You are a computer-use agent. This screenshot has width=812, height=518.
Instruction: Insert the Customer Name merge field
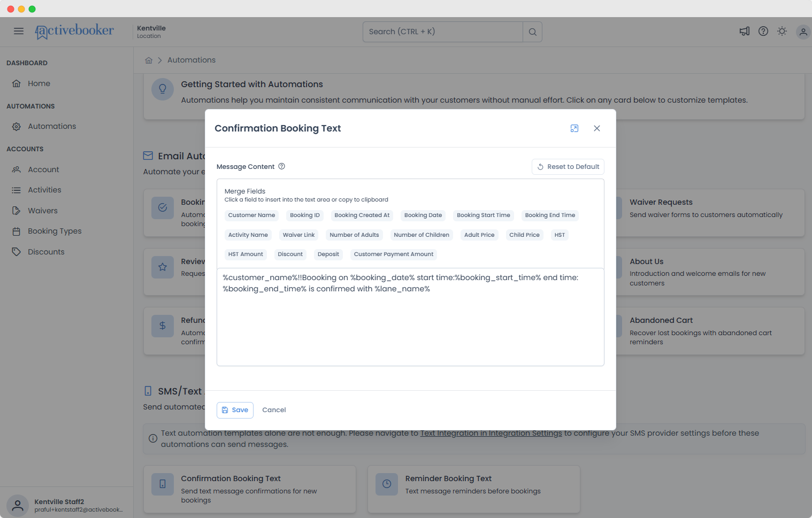(251, 215)
